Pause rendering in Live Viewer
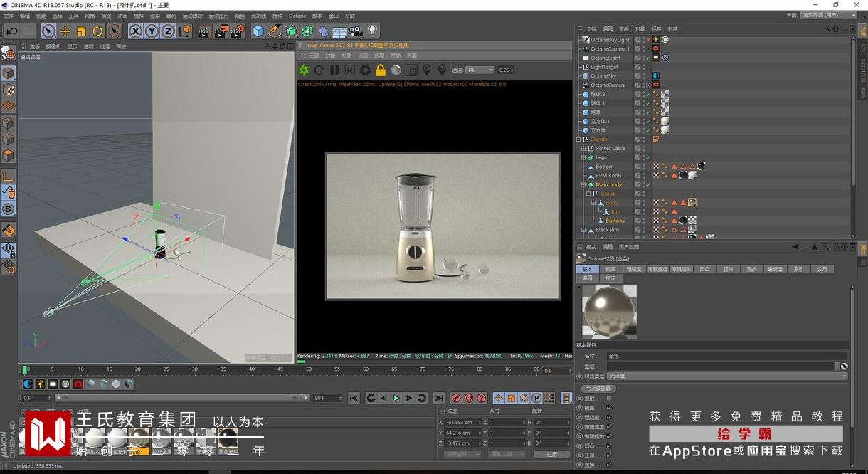The width and height of the screenshot is (868, 474). click(334, 70)
